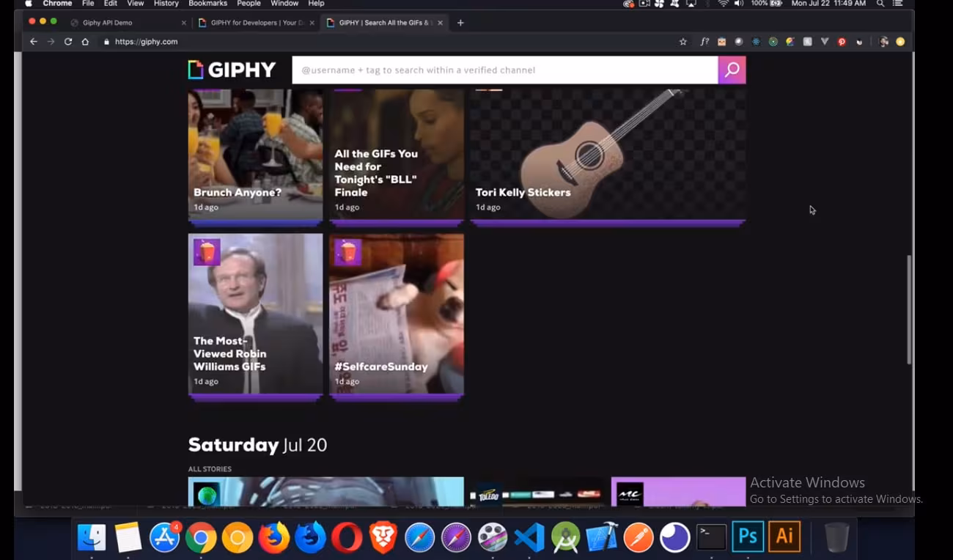Click the GIPHY logo in the page header

pyautogui.click(x=232, y=70)
